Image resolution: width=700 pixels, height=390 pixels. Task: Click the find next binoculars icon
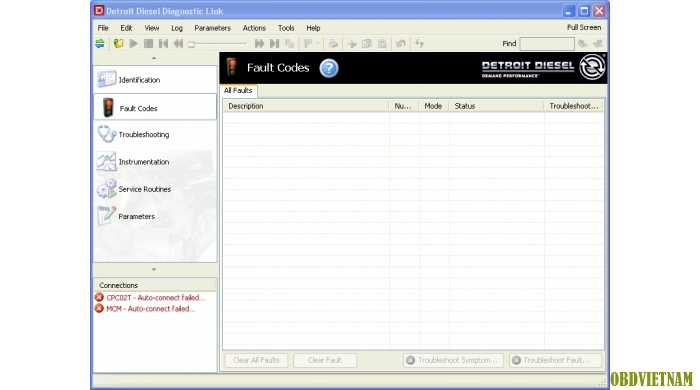tap(582, 44)
